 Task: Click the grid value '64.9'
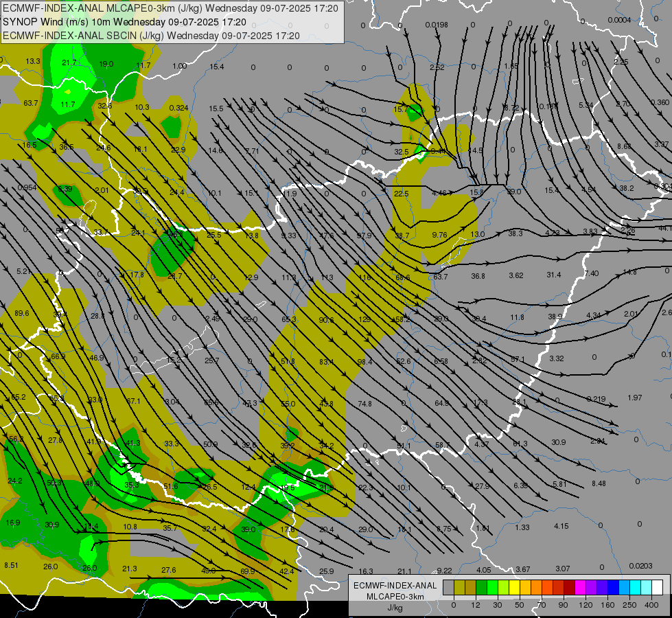tap(442, 403)
